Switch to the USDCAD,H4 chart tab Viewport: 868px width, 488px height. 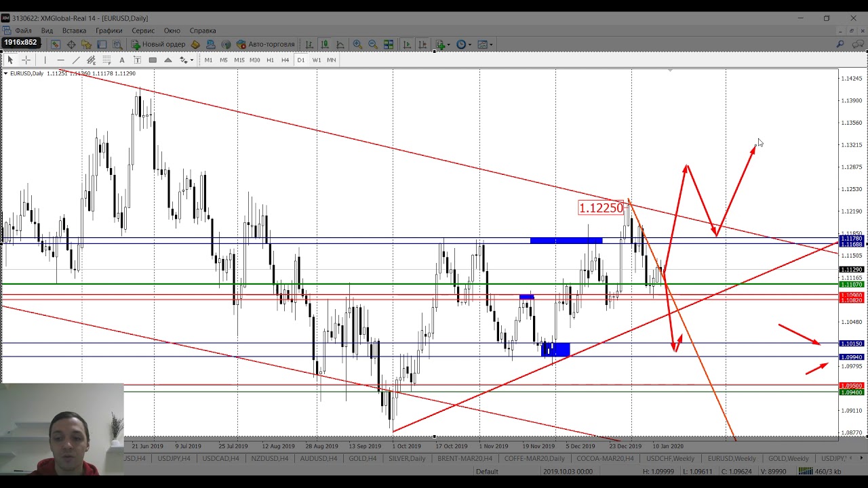click(220, 459)
